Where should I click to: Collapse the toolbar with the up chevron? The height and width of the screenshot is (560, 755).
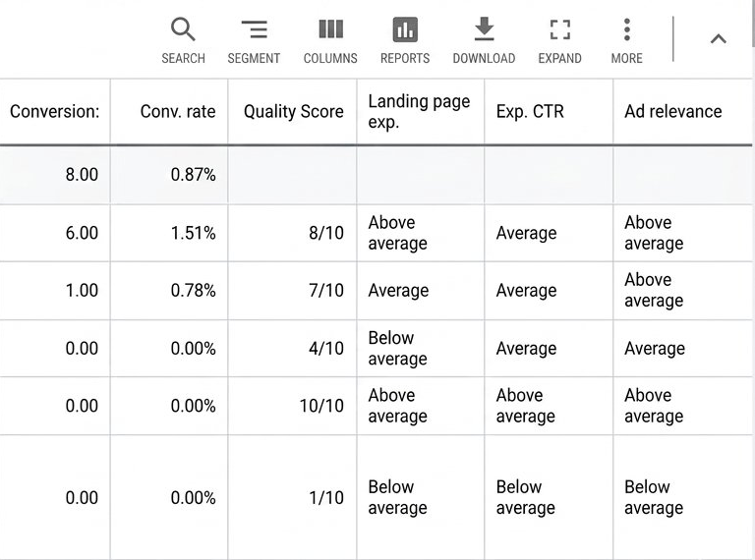point(718,39)
